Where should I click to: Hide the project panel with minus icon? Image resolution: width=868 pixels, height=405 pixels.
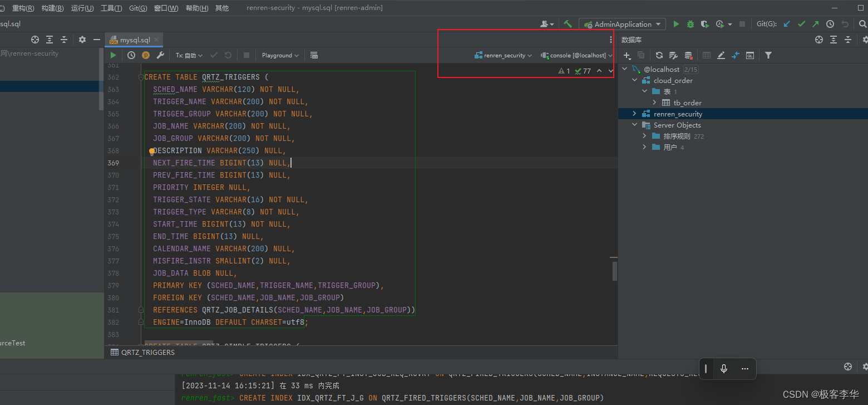click(97, 40)
